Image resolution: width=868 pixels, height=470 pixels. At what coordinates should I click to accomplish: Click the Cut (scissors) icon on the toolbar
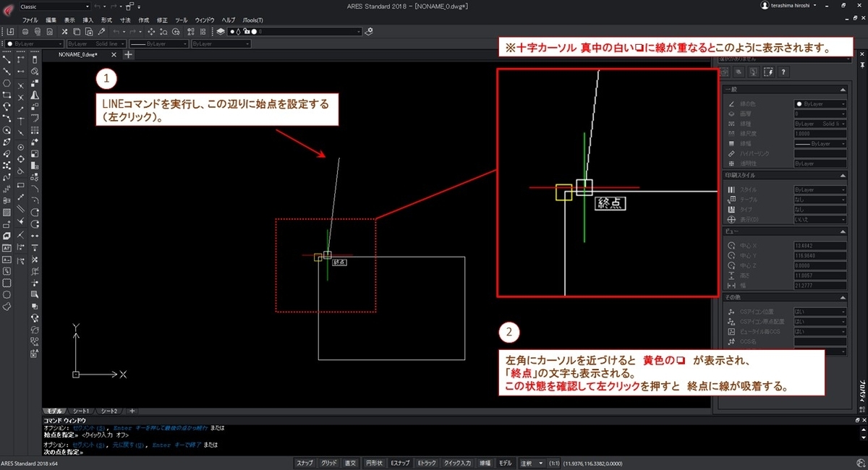64,31
